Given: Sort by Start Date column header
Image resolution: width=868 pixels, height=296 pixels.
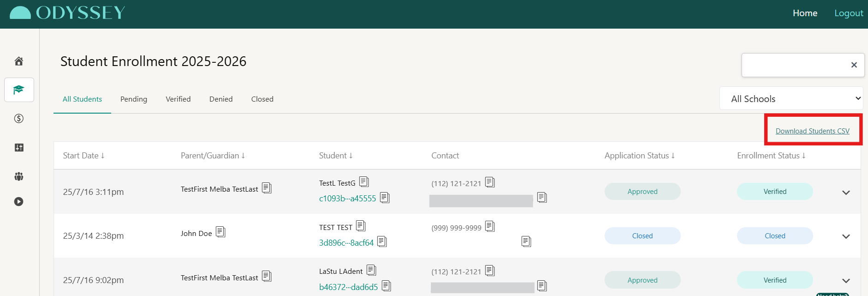Looking at the screenshot, I should click(x=83, y=156).
